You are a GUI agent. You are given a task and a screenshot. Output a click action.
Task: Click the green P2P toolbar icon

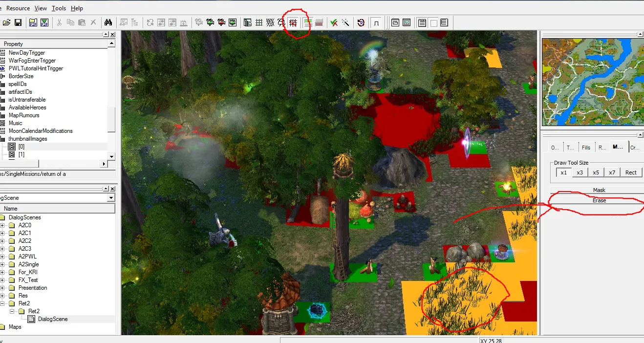pos(44,22)
